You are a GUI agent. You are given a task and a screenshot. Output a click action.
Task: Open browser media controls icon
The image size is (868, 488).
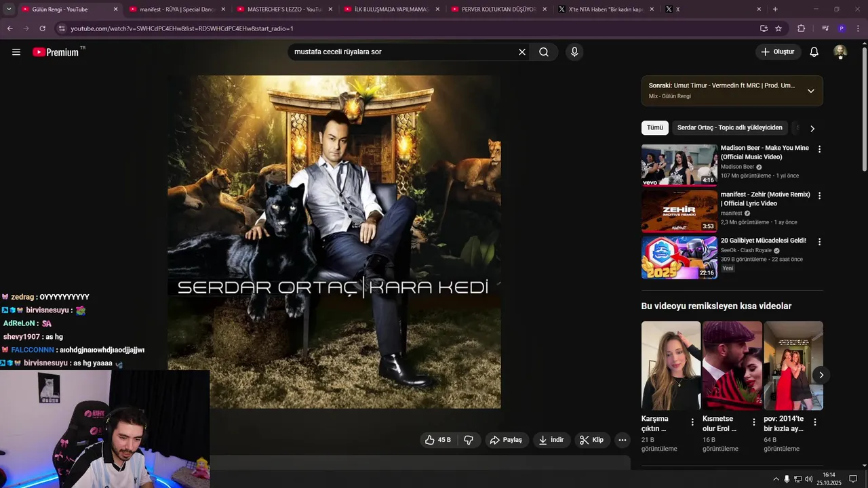coord(825,28)
